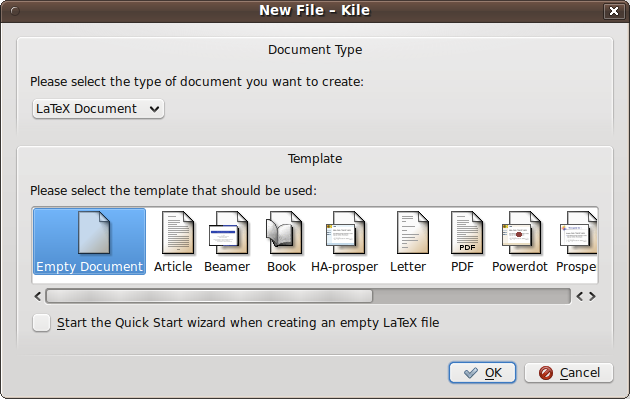
Task: Pick the Beamer presentation template
Action: tap(228, 233)
